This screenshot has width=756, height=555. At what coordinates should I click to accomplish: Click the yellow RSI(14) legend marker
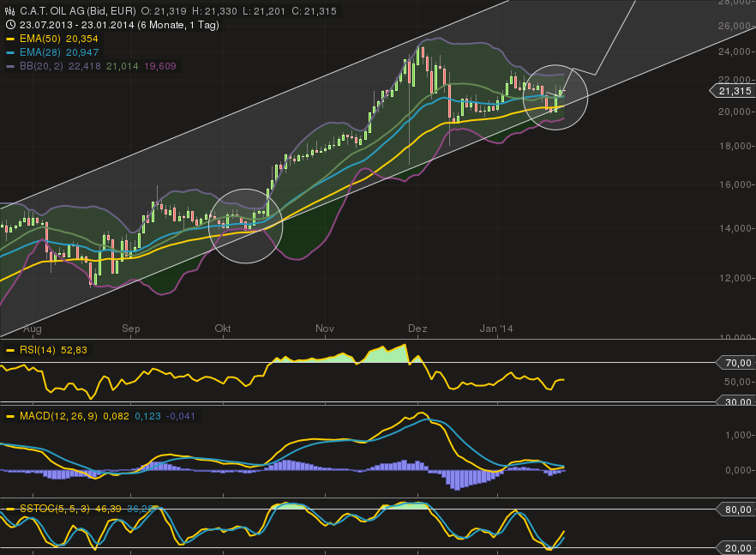point(10,350)
